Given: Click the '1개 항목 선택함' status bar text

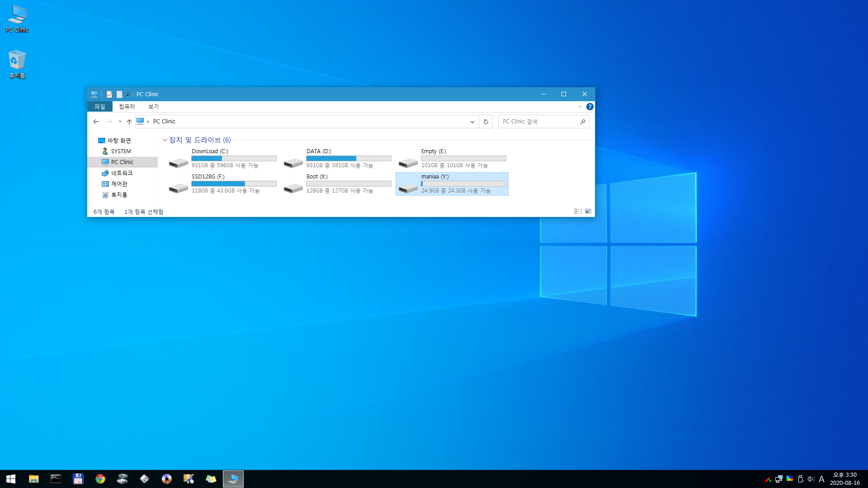Looking at the screenshot, I should coord(144,212).
